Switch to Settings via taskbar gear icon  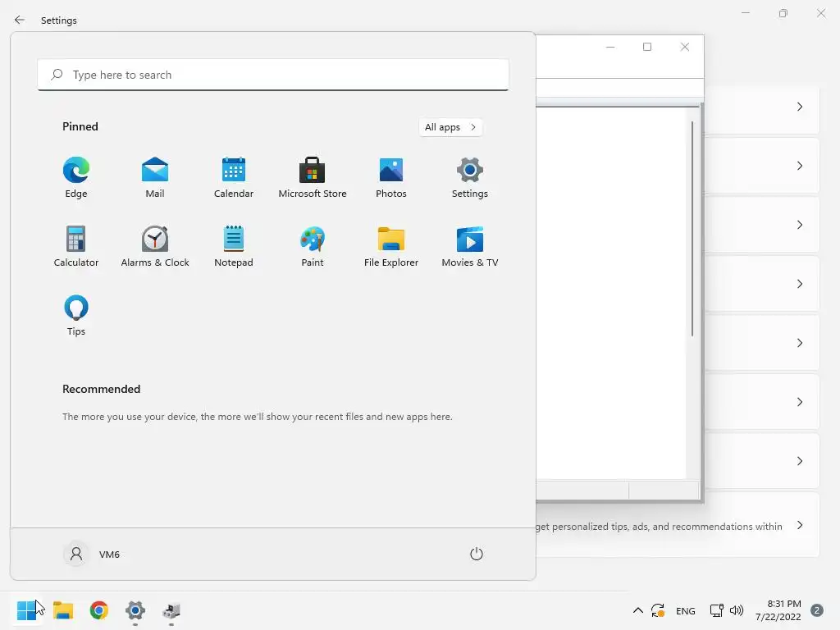(135, 610)
